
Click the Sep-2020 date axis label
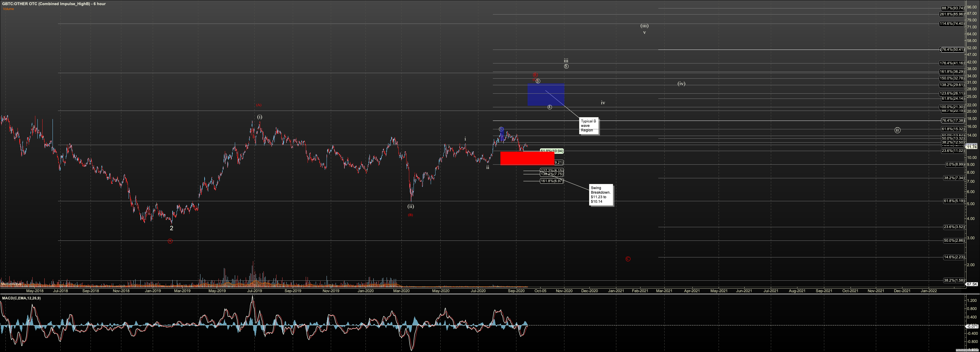[516, 291]
